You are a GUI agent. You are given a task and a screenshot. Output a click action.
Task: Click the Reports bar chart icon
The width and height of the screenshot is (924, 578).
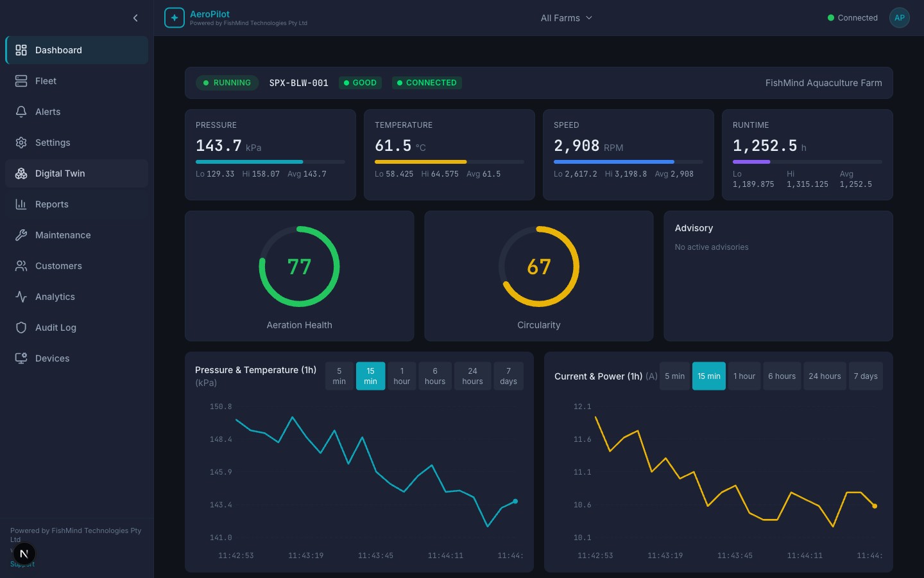point(21,204)
